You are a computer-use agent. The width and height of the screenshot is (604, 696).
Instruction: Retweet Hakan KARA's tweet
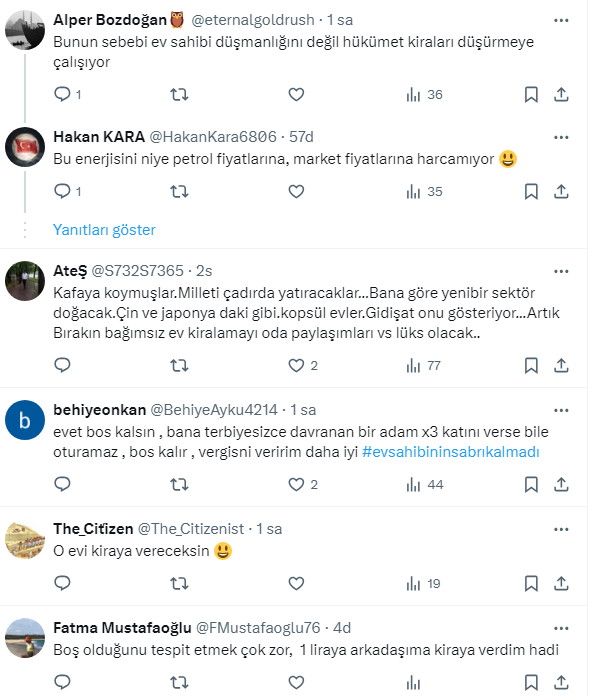[x=179, y=191]
